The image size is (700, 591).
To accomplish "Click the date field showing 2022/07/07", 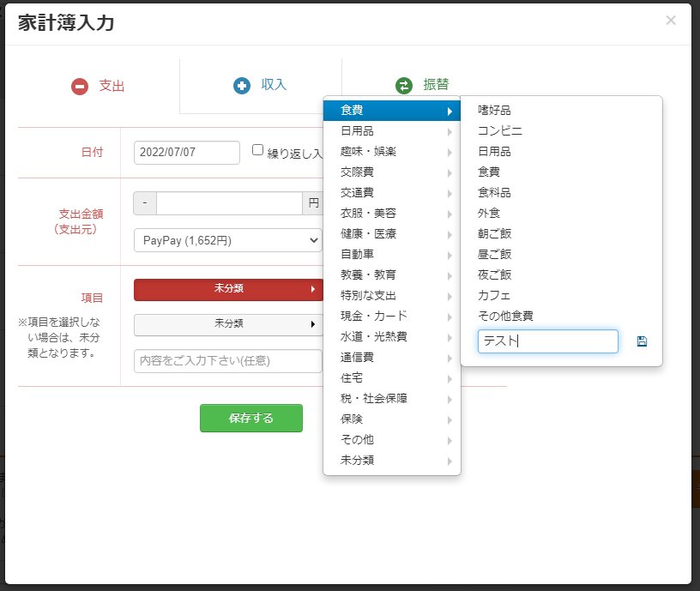I will pyautogui.click(x=187, y=153).
